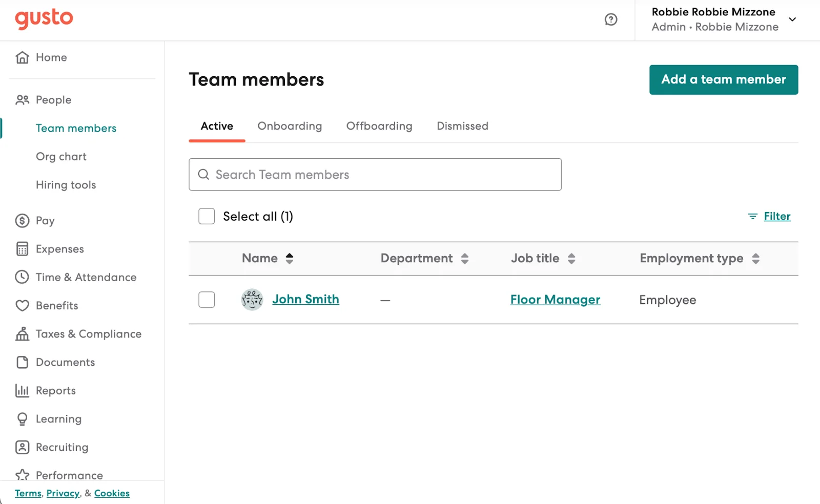The image size is (820, 504).
Task: Click the Recruiting person badge icon
Action: tap(22, 447)
